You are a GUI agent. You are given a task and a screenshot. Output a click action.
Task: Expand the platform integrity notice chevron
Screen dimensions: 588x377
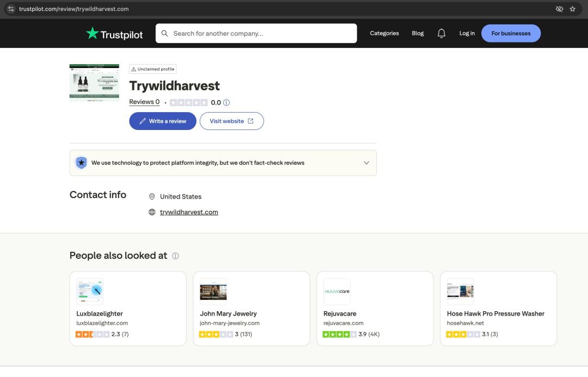point(366,163)
